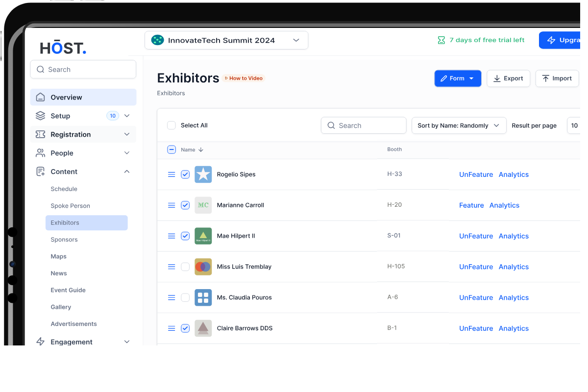Viewport: 588px width, 392px height.
Task: Grab the drag handle for Rogelio Sipes
Action: tap(171, 174)
